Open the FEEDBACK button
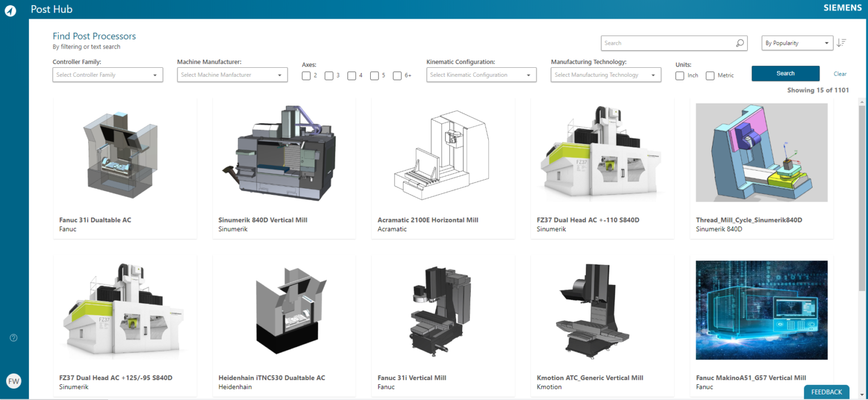The width and height of the screenshot is (868, 400). click(826, 392)
